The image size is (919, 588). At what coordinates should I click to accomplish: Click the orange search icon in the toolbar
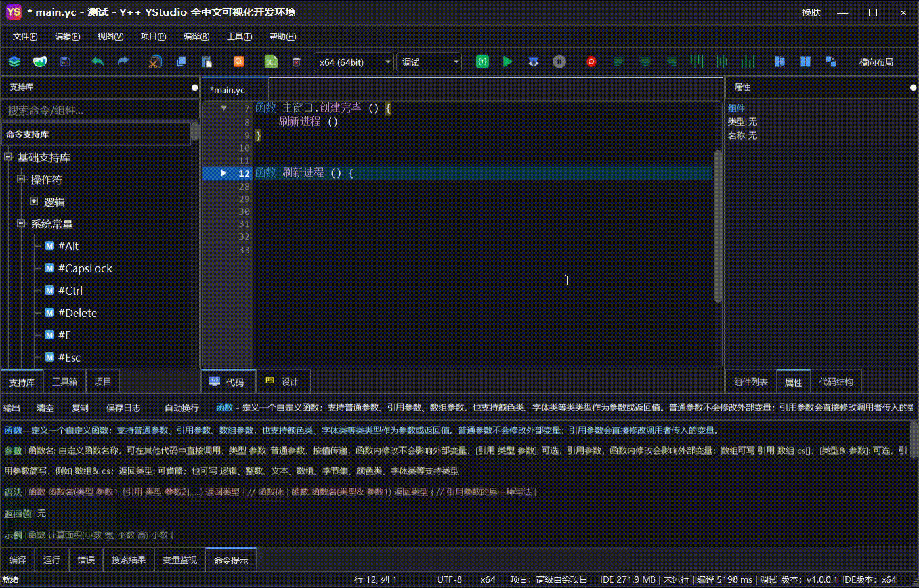239,62
